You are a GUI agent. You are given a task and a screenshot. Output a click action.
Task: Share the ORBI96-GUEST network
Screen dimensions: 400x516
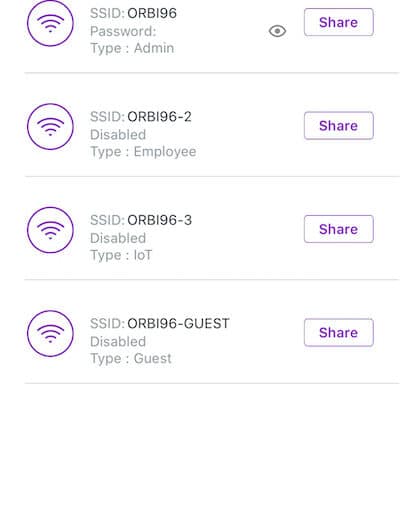click(339, 332)
